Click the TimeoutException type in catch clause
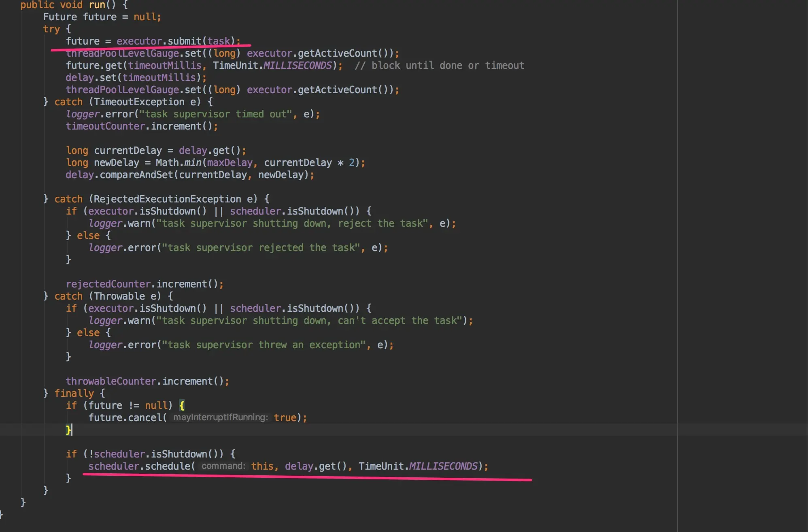 139,102
